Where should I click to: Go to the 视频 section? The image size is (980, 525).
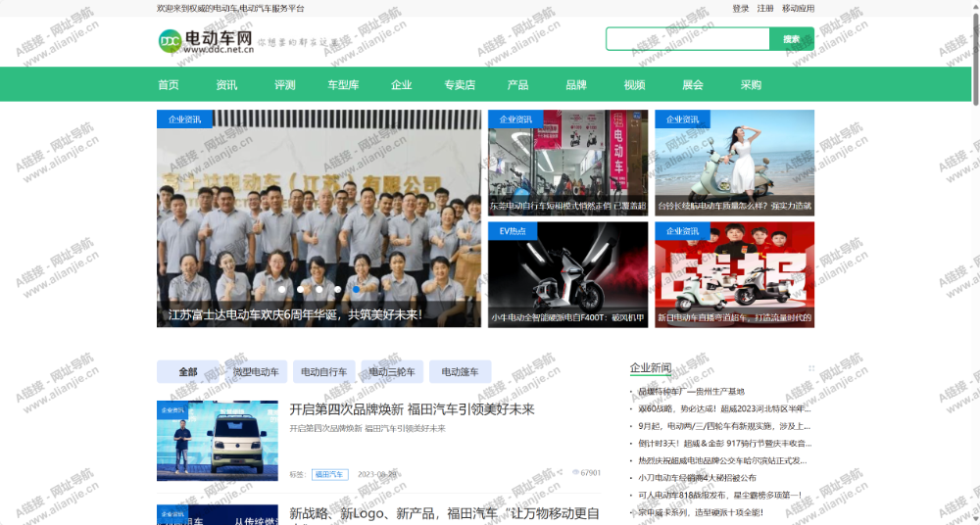pos(634,85)
